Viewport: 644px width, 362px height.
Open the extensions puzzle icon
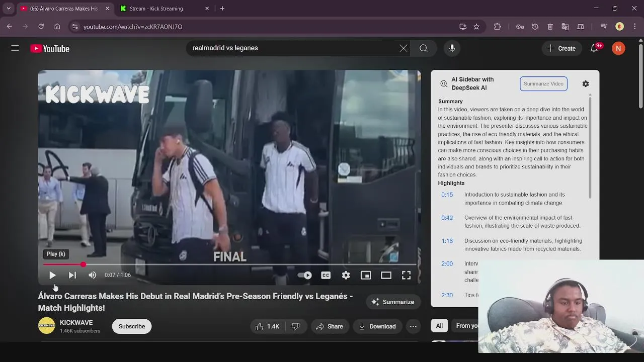click(x=498, y=27)
